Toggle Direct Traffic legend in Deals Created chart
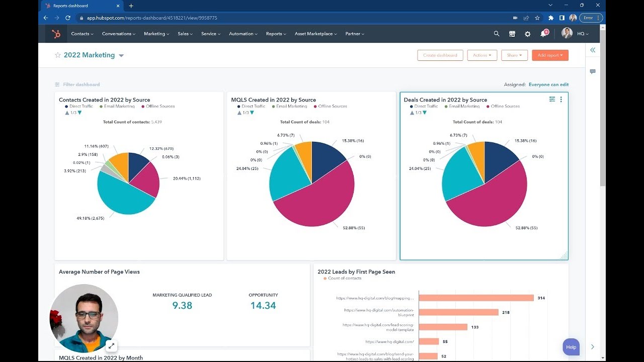 (x=424, y=106)
